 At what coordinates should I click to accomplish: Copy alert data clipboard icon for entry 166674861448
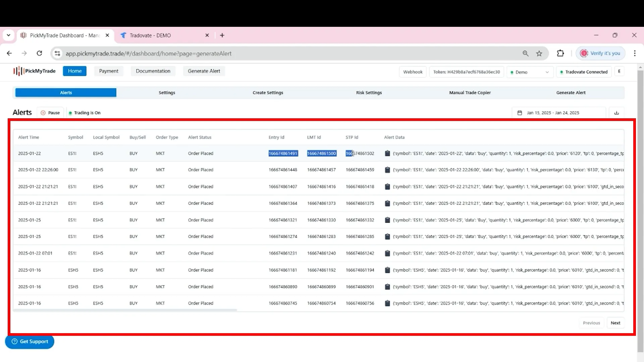click(387, 170)
